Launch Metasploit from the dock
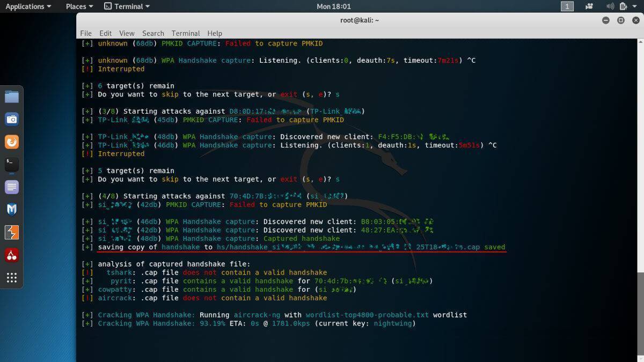This screenshot has width=644, height=362. pyautogui.click(x=12, y=210)
